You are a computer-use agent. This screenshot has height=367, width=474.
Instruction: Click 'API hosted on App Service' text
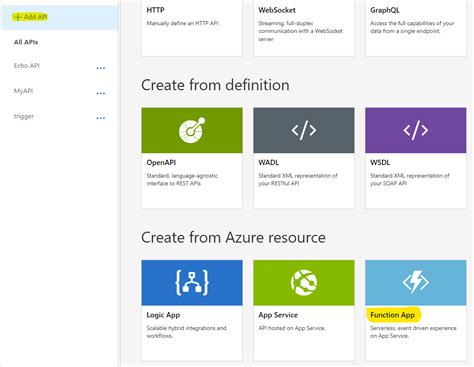(292, 328)
